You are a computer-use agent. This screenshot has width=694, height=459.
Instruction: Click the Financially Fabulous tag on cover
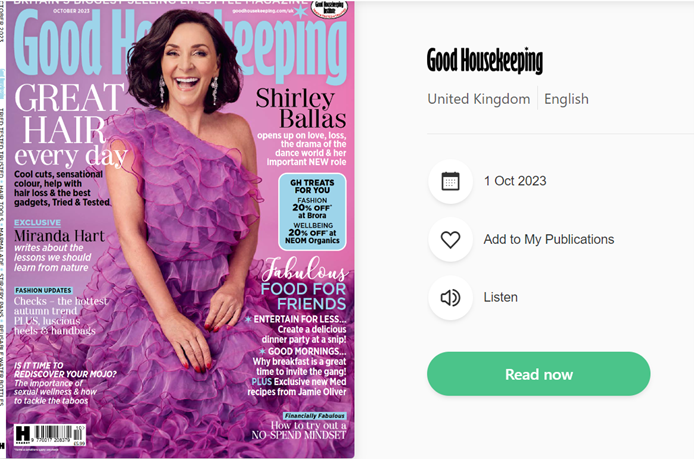click(315, 416)
